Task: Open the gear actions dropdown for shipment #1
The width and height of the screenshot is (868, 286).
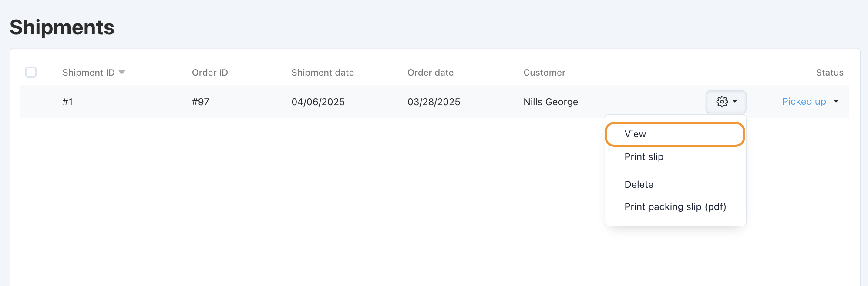Action: click(x=726, y=102)
